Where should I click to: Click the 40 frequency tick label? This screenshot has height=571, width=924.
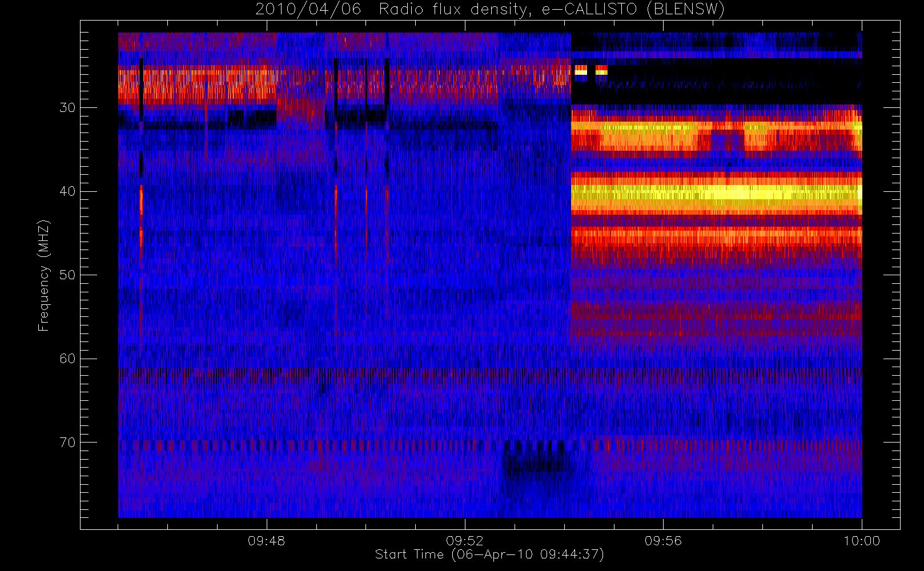(x=67, y=191)
